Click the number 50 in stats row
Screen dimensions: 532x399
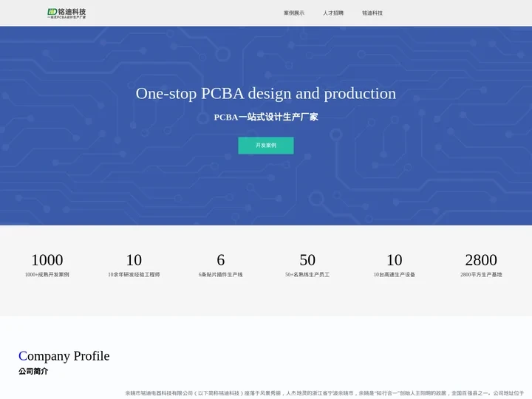[307, 260]
